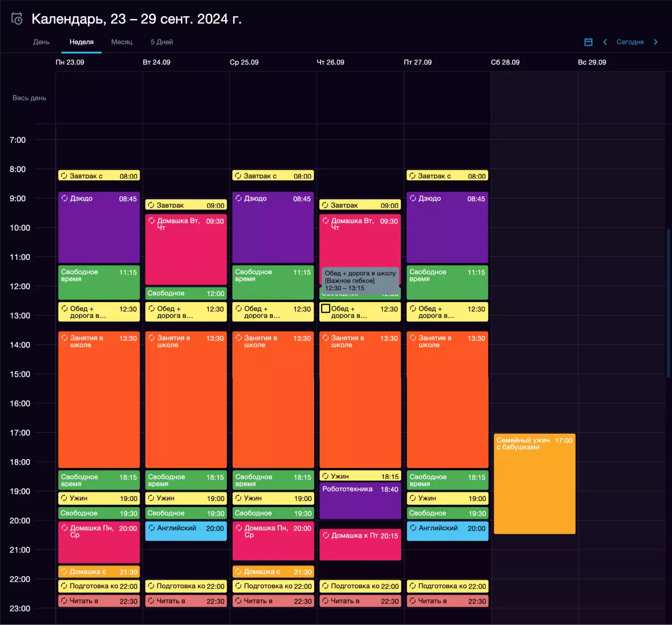Open Tuesday's Завтрак 09:00 event
Screen dimensions: 672x625
click(186, 205)
